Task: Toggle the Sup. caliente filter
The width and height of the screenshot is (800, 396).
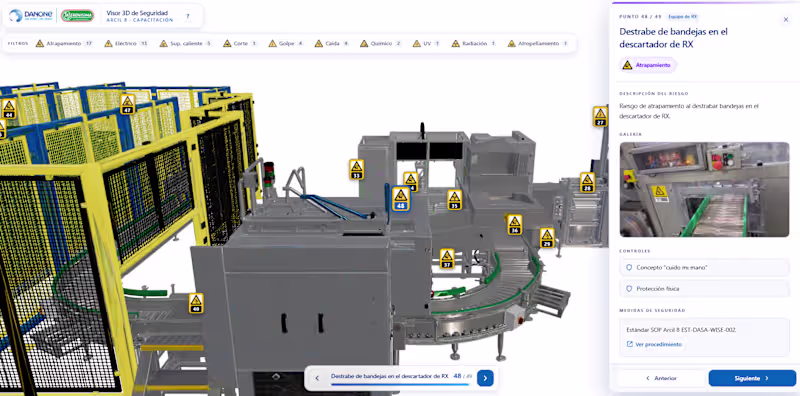Action: [x=186, y=43]
